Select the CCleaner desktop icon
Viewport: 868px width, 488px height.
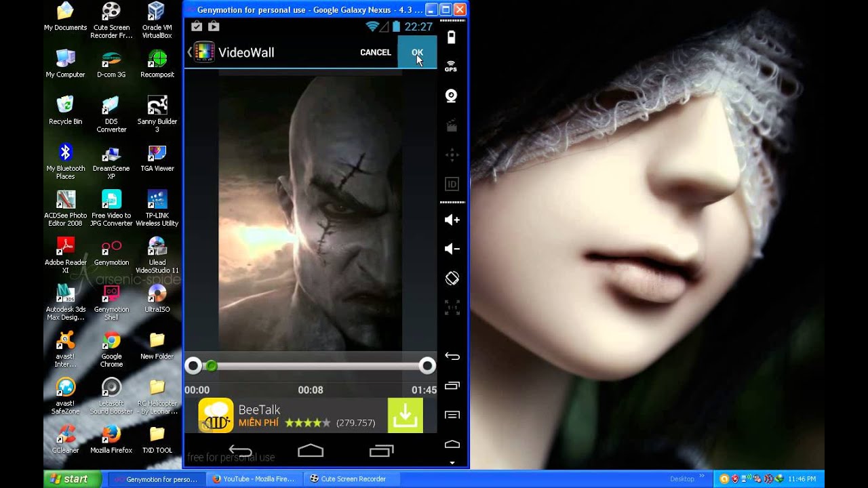point(65,438)
